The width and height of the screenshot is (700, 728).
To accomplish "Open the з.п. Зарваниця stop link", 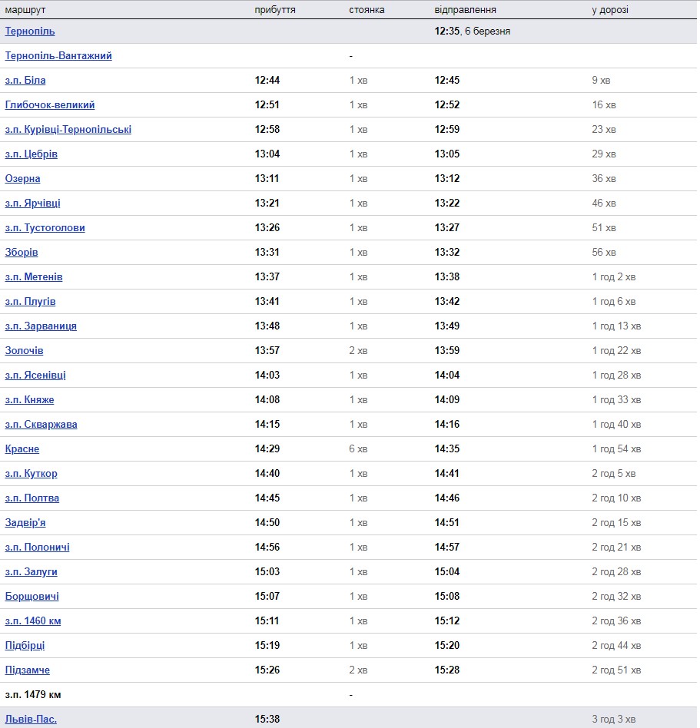I will 41,326.
